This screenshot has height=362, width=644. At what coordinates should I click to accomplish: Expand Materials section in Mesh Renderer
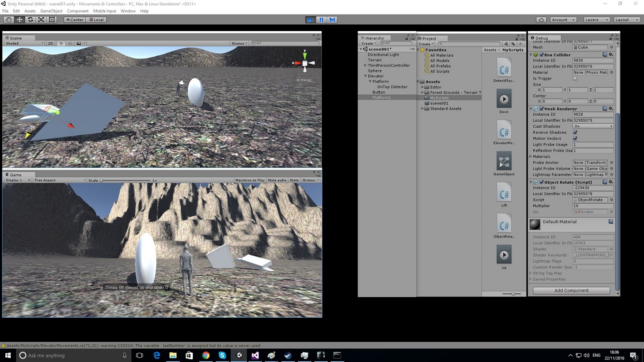point(531,157)
